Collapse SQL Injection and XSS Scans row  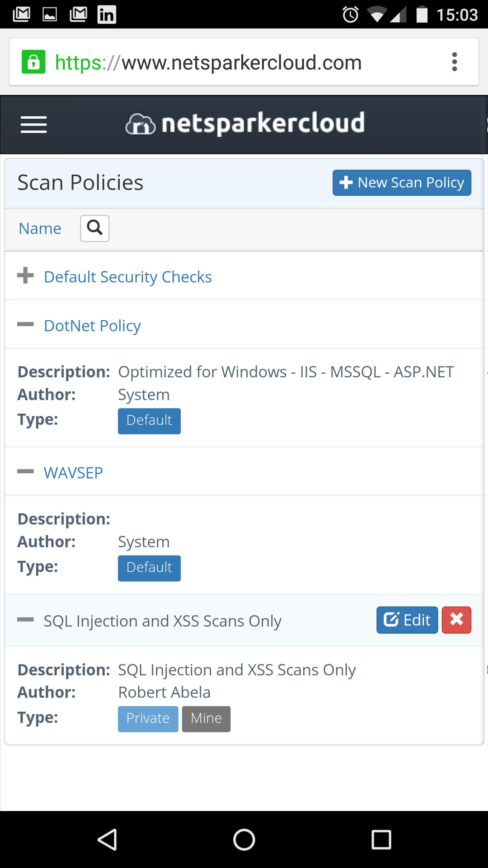pos(25,619)
